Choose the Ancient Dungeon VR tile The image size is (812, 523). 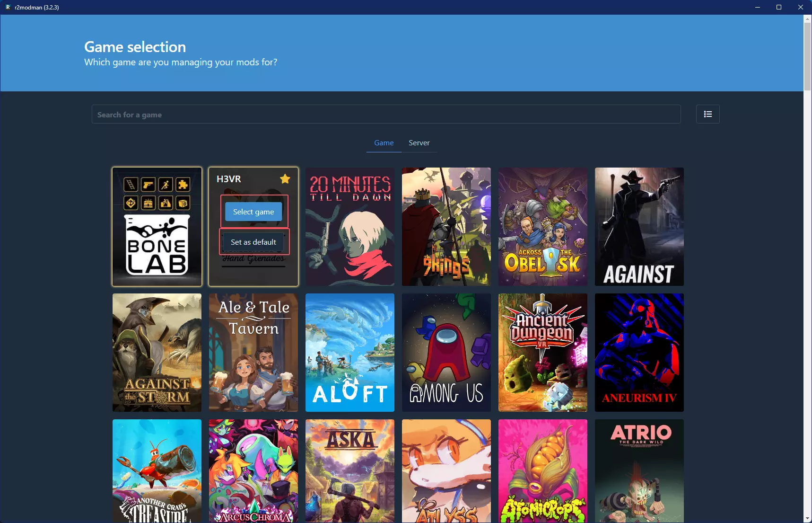[543, 353]
